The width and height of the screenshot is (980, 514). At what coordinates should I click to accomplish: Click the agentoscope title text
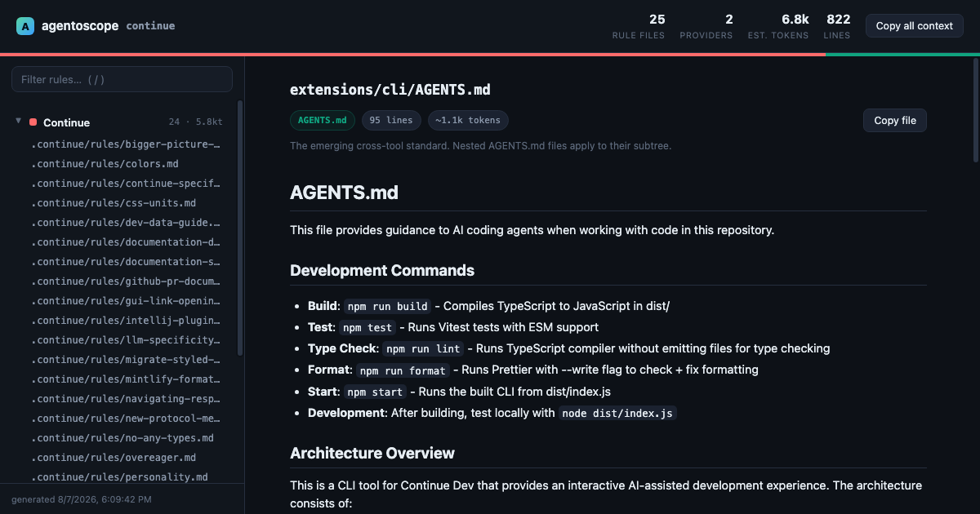(x=79, y=25)
